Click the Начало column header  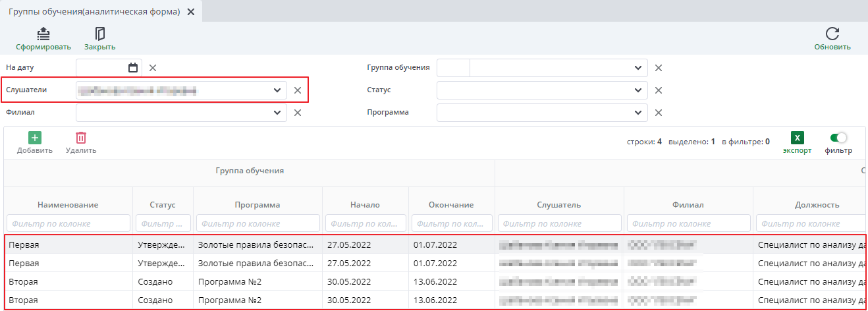point(366,205)
